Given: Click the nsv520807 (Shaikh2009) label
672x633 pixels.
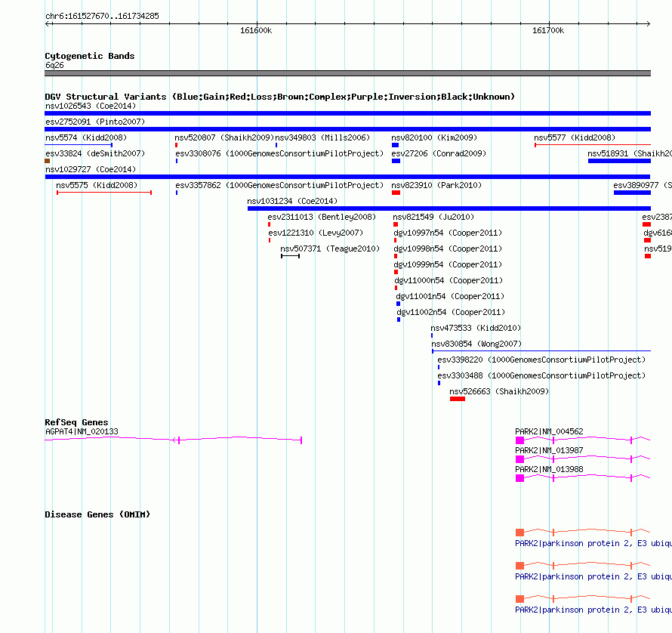Looking at the screenshot, I should pos(224,137).
